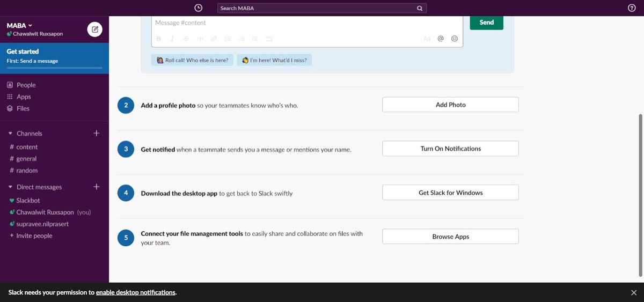Screen dimensions: 644x302
Task: Click the blockquote formatting icon
Action: coord(255,39)
